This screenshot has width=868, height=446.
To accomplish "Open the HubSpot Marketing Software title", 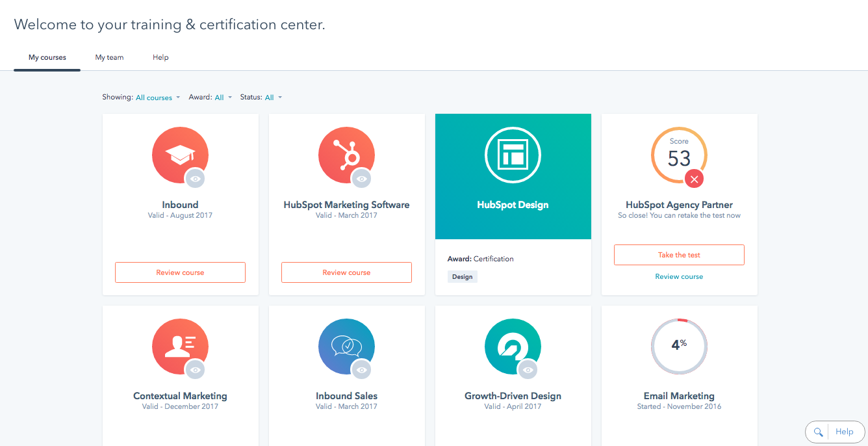I will (x=346, y=205).
